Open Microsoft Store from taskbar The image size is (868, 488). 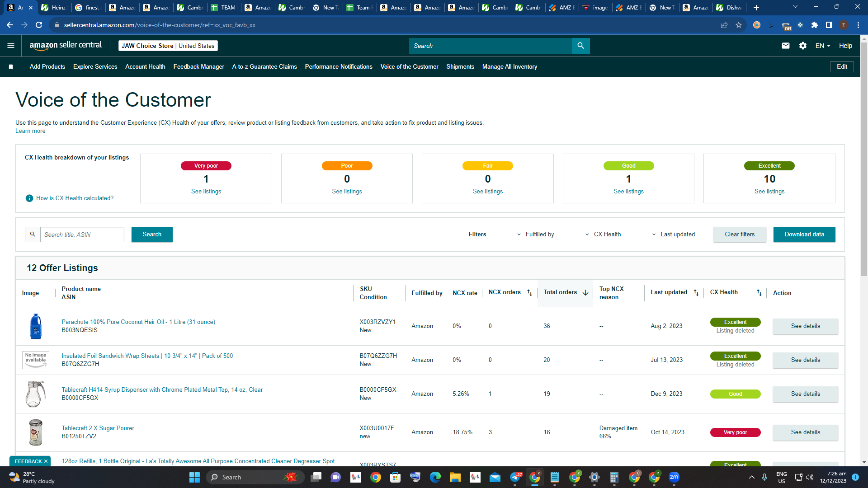click(395, 477)
